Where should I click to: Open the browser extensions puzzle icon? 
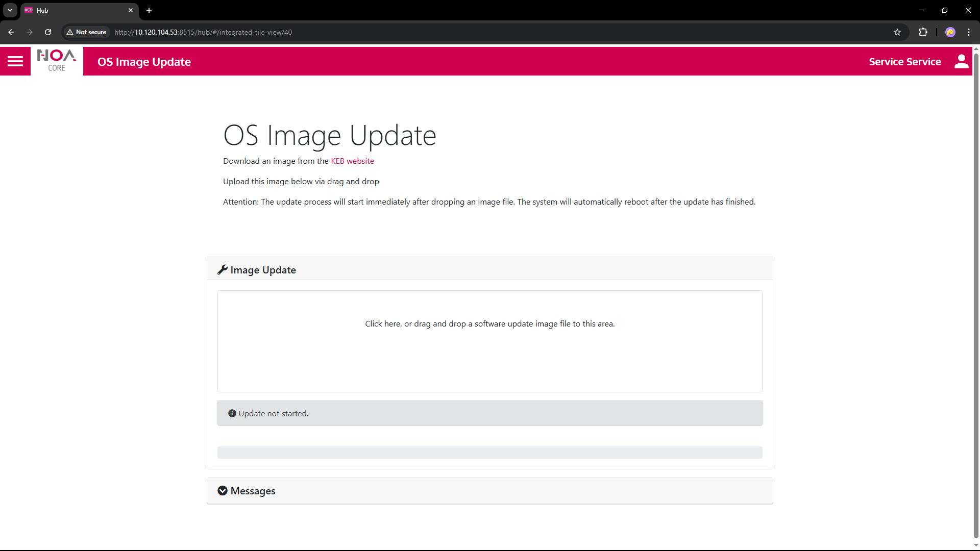[923, 32]
